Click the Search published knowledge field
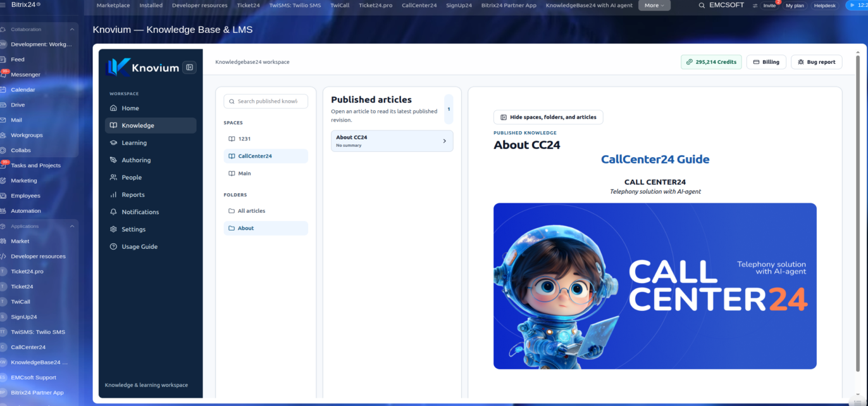This screenshot has height=406, width=868. [x=266, y=101]
